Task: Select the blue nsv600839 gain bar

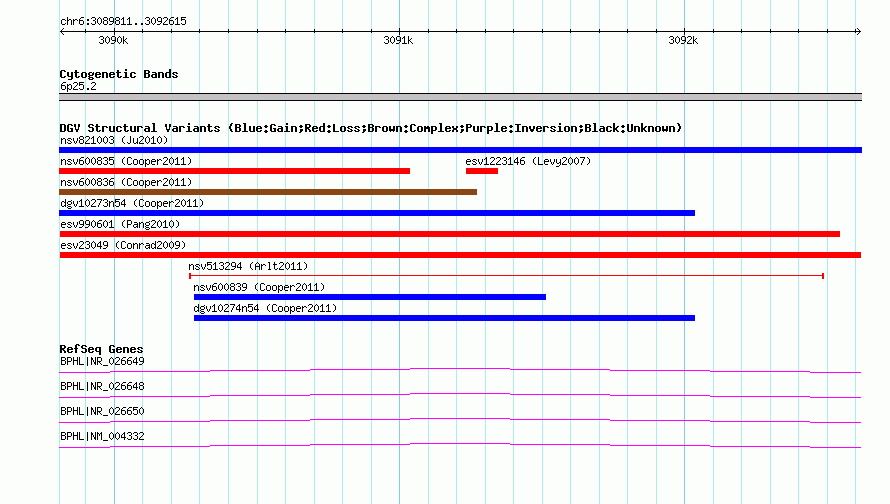Action: 370,297
